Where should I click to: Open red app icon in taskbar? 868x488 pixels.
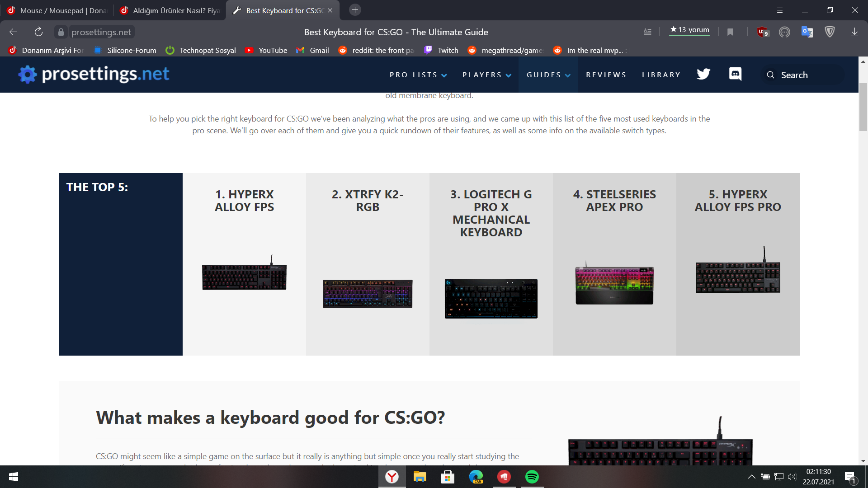(504, 477)
